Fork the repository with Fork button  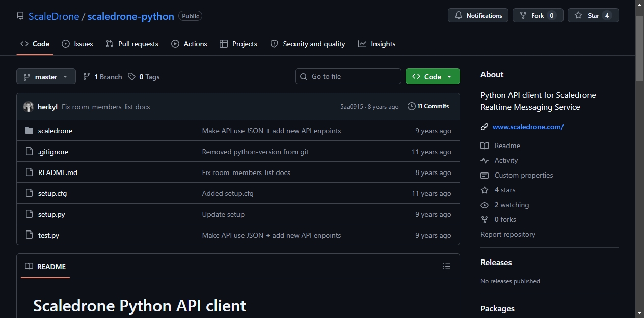[538, 16]
